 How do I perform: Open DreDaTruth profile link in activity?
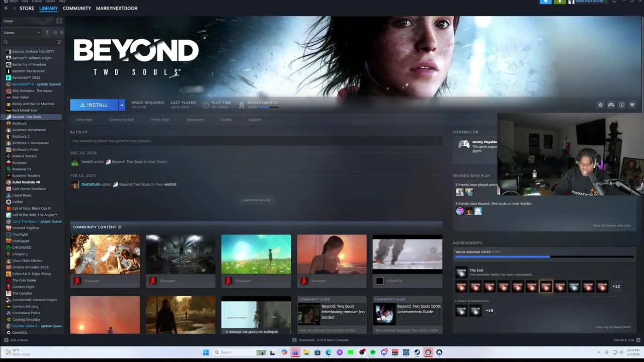point(91,185)
